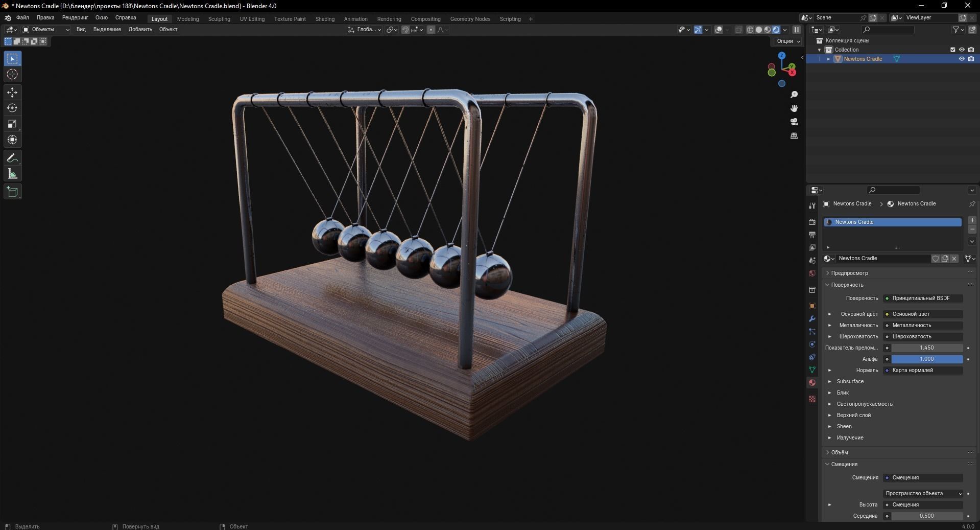Switch to wireframe viewport shading
The image size is (980, 530).
[x=750, y=30]
